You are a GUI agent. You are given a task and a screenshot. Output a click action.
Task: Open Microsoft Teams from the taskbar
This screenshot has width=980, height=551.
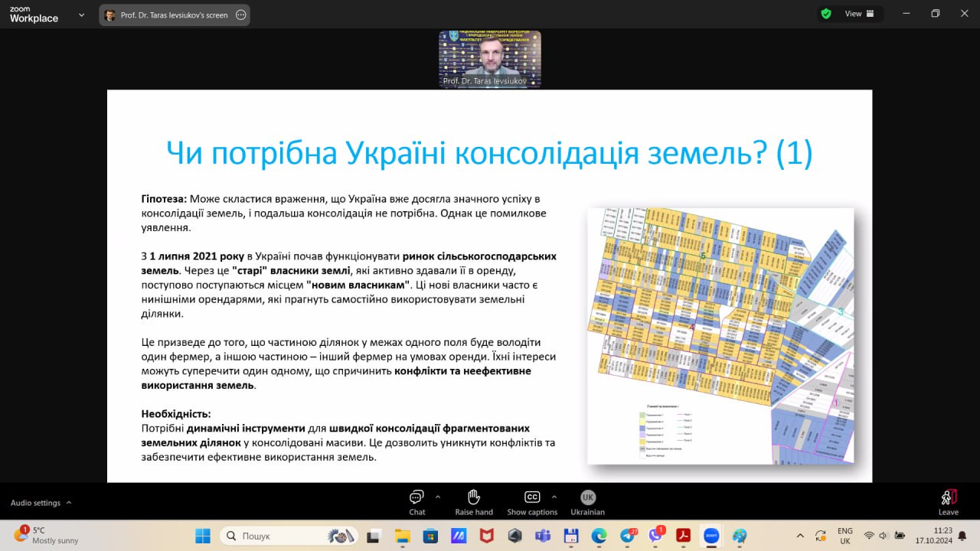[542, 536]
